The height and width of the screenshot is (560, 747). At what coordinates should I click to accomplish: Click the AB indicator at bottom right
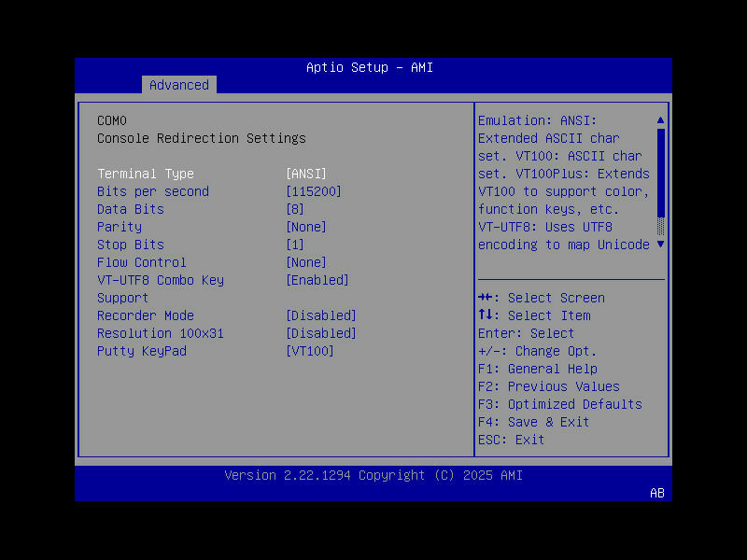click(656, 494)
